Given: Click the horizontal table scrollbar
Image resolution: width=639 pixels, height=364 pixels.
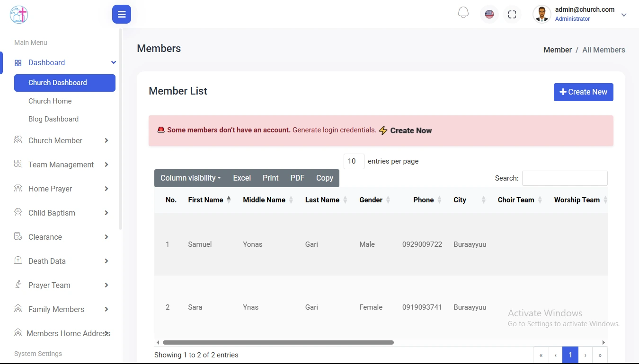Looking at the screenshot, I should [x=278, y=342].
